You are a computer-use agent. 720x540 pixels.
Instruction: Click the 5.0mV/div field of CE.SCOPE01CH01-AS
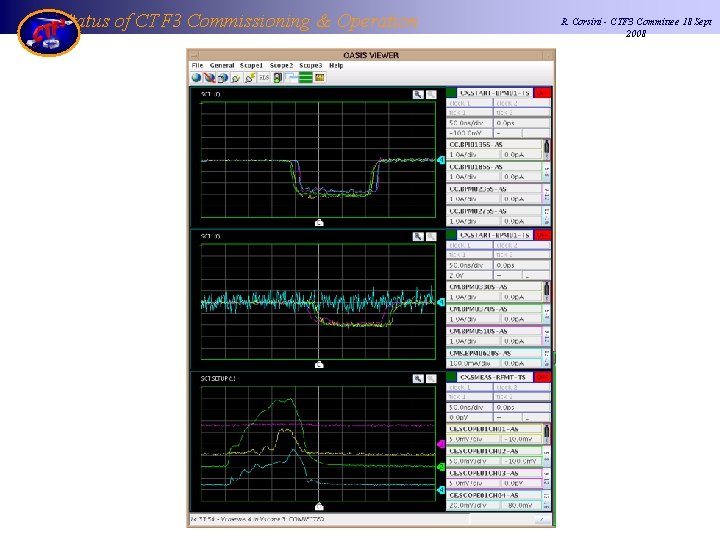tap(473, 439)
